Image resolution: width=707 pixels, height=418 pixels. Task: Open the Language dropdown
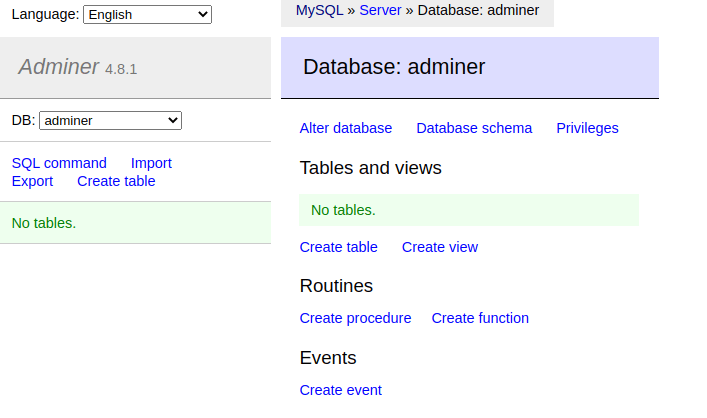(147, 14)
